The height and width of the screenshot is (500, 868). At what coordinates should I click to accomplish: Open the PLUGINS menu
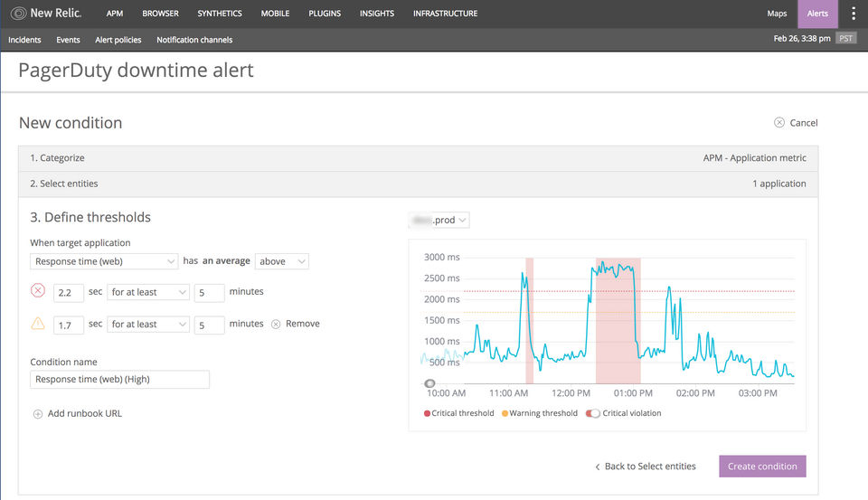click(x=325, y=14)
